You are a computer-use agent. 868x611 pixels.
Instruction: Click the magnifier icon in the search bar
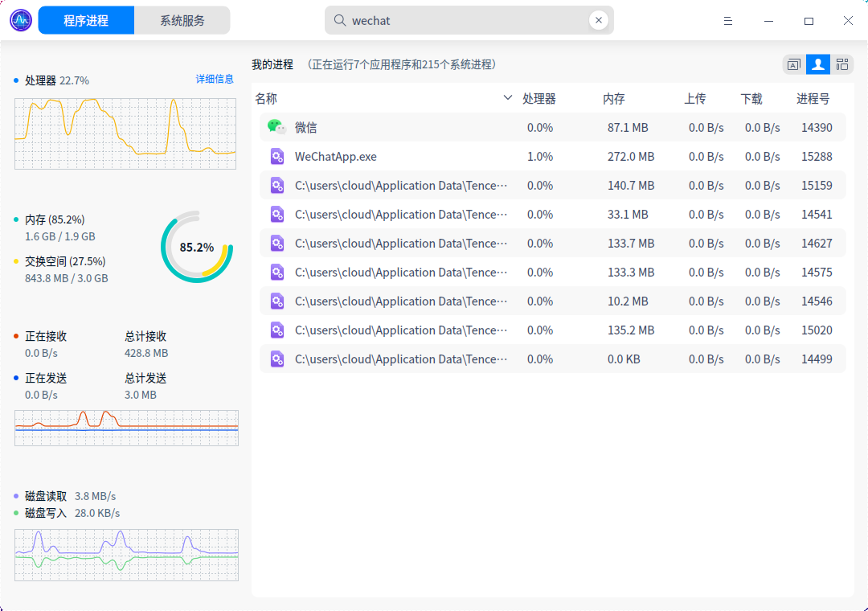(338, 19)
